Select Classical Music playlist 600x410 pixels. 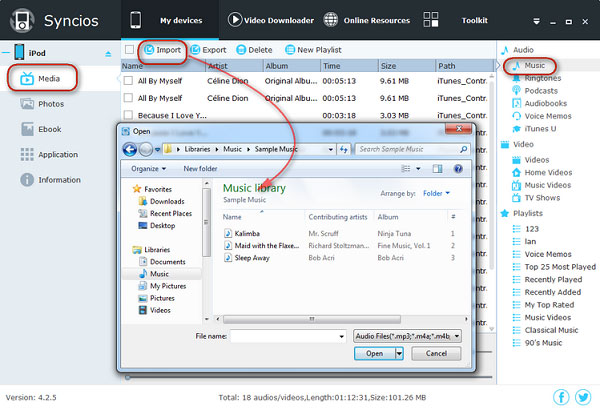point(545,330)
